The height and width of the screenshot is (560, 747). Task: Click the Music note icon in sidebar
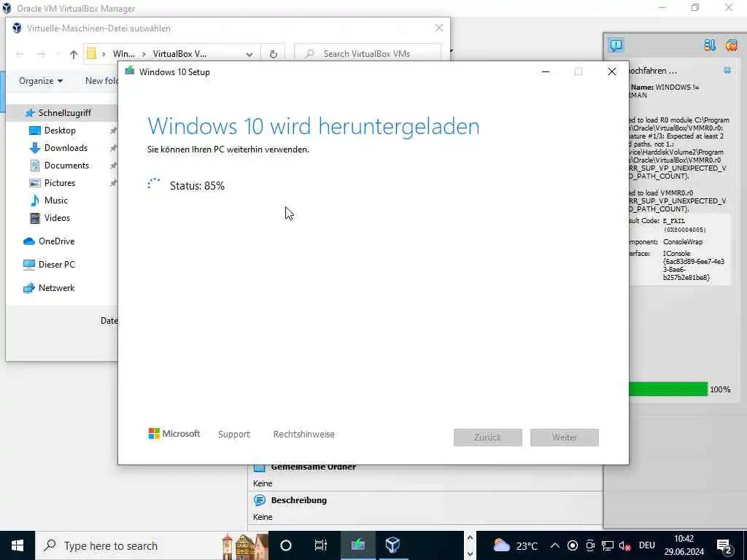tap(35, 201)
